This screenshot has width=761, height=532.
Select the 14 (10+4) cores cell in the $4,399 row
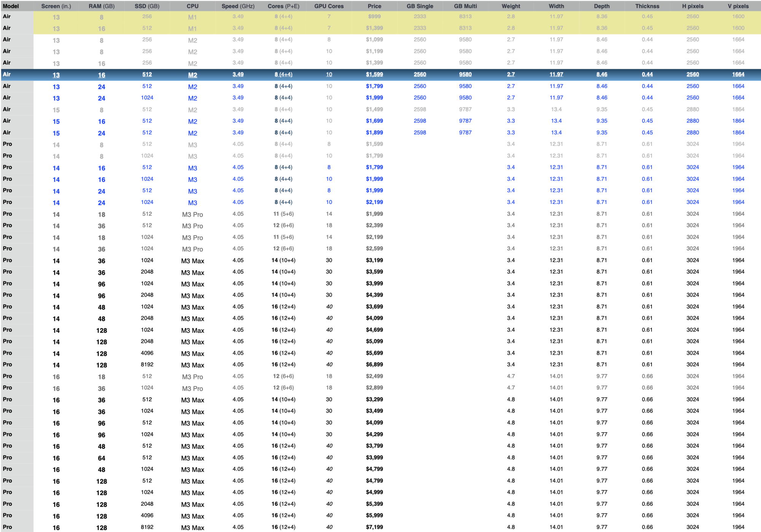[x=283, y=295]
